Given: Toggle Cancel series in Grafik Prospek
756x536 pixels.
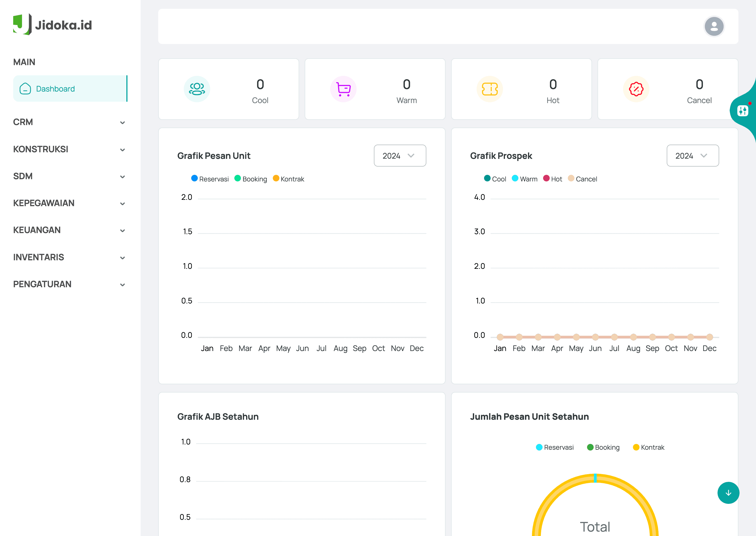Looking at the screenshot, I should coord(582,179).
